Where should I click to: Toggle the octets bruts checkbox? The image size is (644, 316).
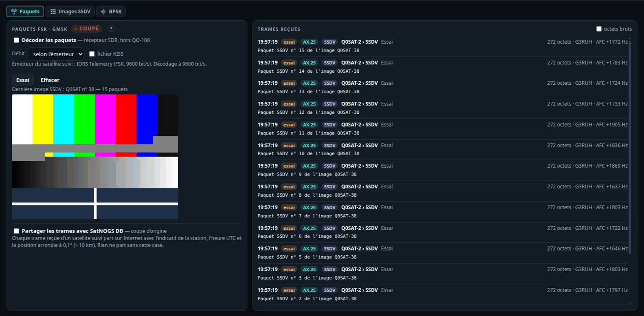point(599,29)
